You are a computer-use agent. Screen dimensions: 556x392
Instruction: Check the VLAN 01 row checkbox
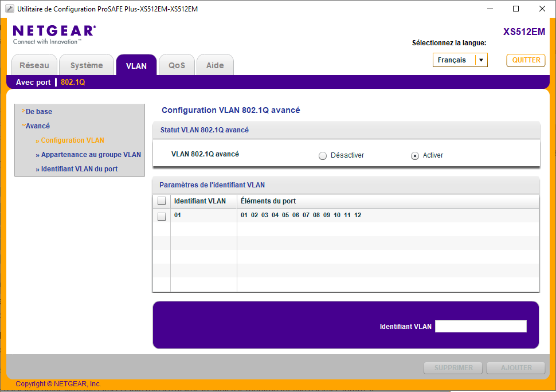pyautogui.click(x=162, y=216)
